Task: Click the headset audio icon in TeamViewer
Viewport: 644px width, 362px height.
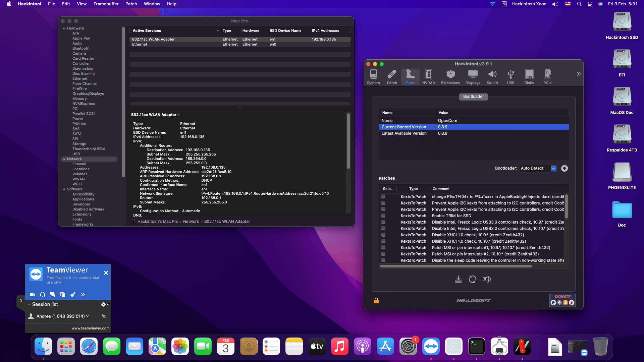Action: [x=43, y=295]
